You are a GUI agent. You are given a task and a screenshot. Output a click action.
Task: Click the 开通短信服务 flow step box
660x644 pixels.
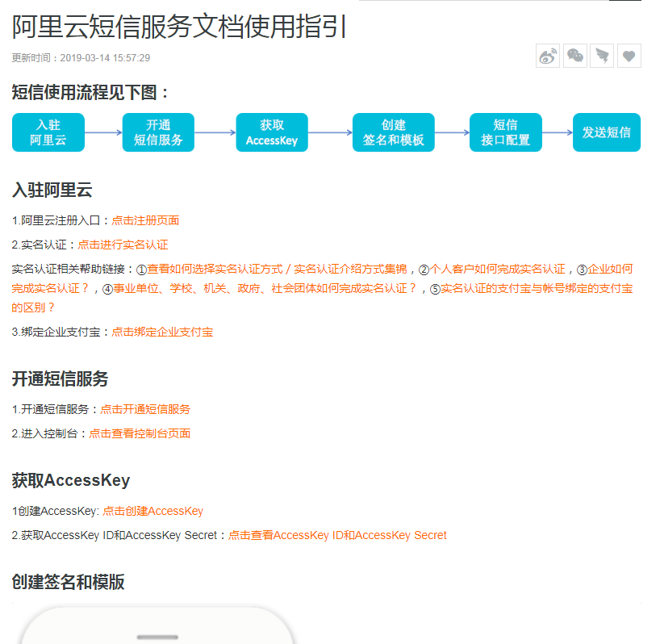pyautogui.click(x=158, y=132)
